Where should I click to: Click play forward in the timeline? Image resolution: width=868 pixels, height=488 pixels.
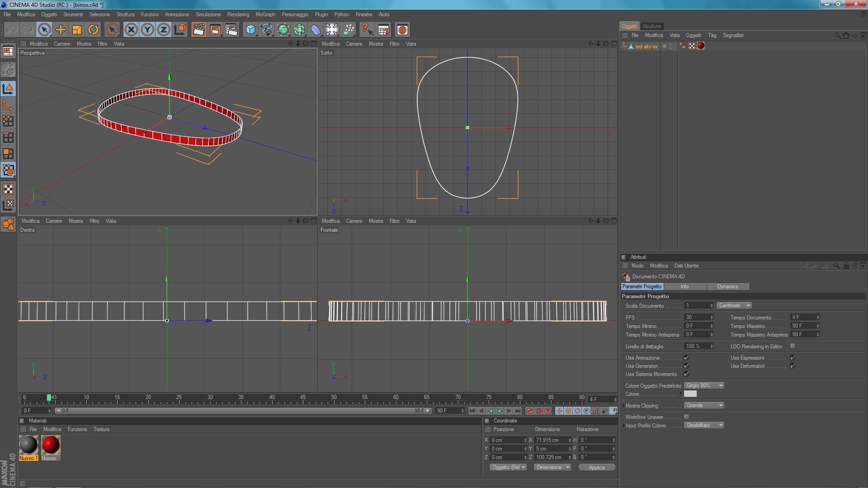500,411
